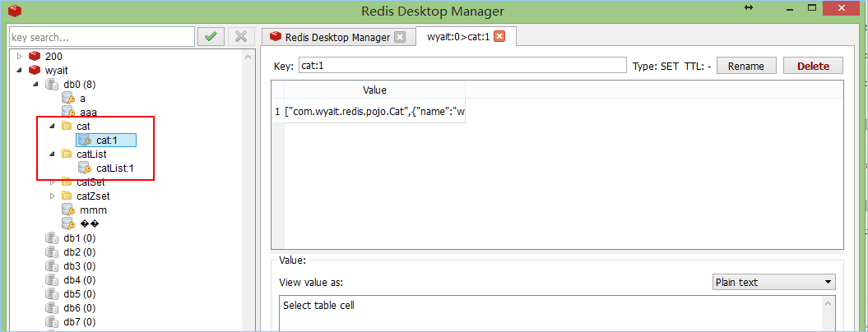Select the catList:1 key
Screen dimensions: 868x332
115,168
